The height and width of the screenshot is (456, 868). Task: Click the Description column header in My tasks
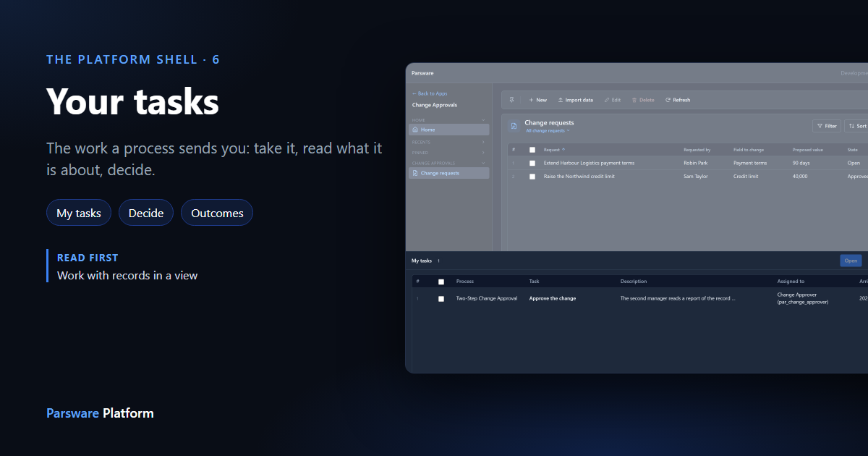coord(634,282)
